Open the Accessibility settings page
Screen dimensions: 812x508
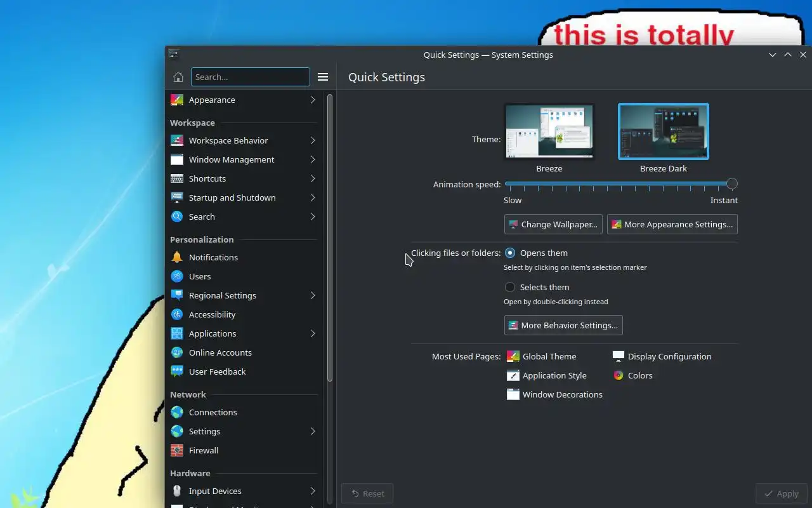tap(244, 314)
